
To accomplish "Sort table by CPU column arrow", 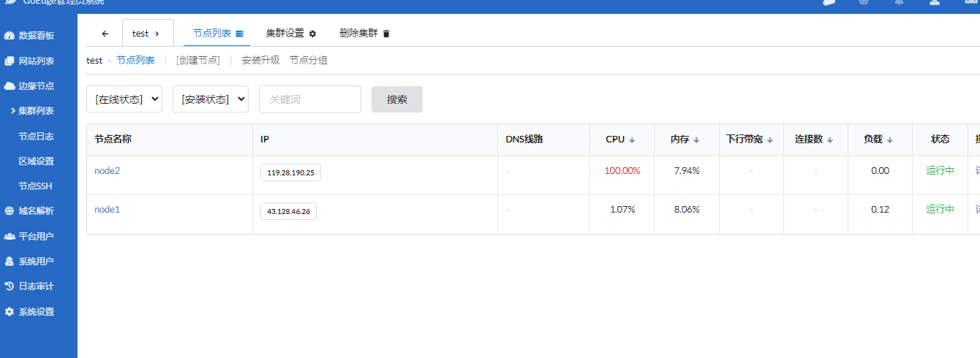I will pos(632,140).
